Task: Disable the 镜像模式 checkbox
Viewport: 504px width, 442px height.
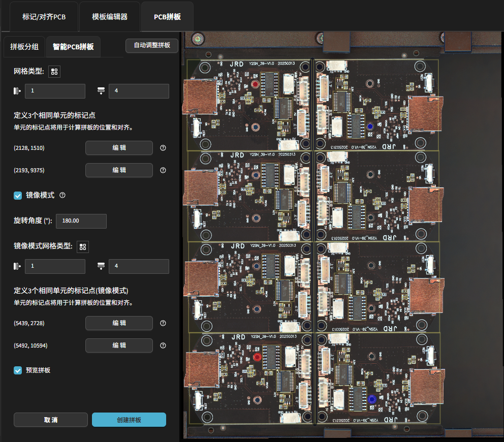Action: [18, 195]
